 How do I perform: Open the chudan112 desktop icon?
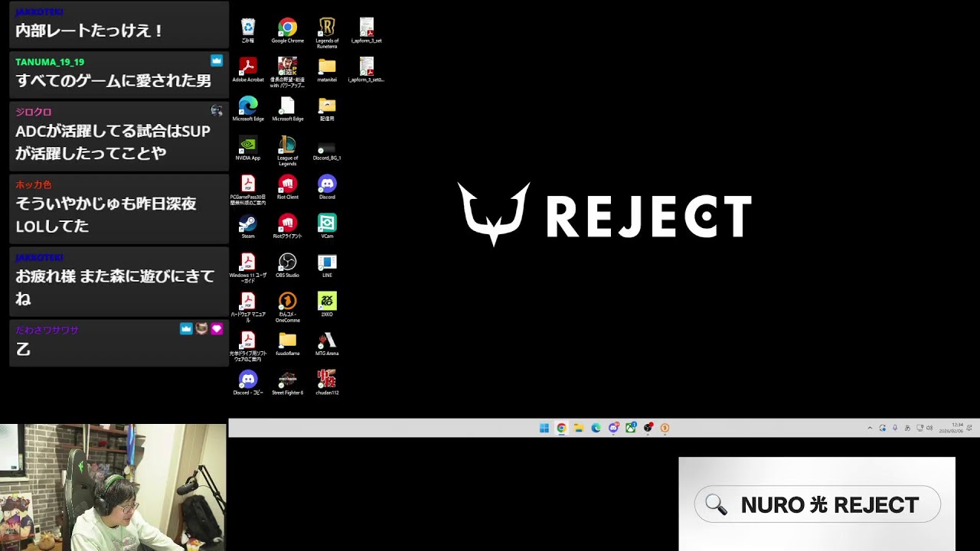point(327,383)
